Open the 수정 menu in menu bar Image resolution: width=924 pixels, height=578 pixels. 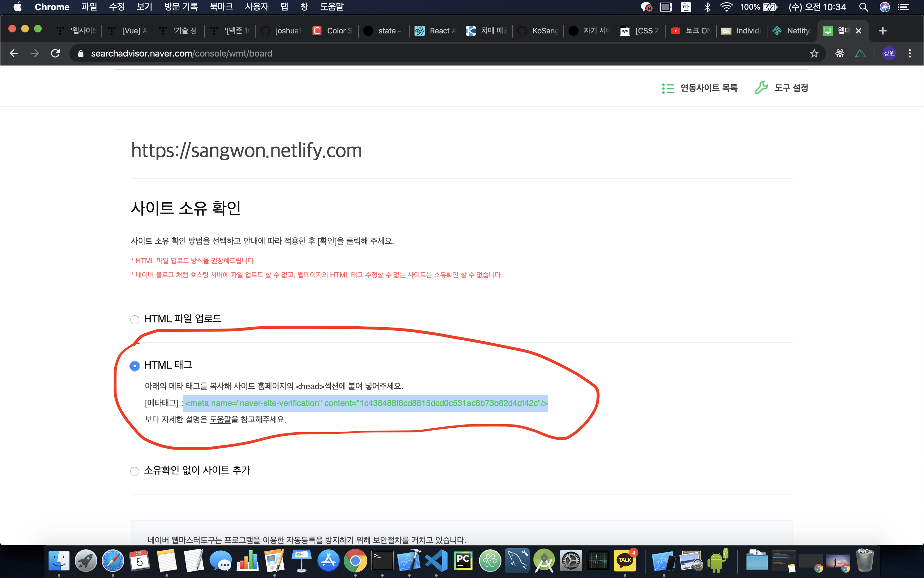(117, 7)
